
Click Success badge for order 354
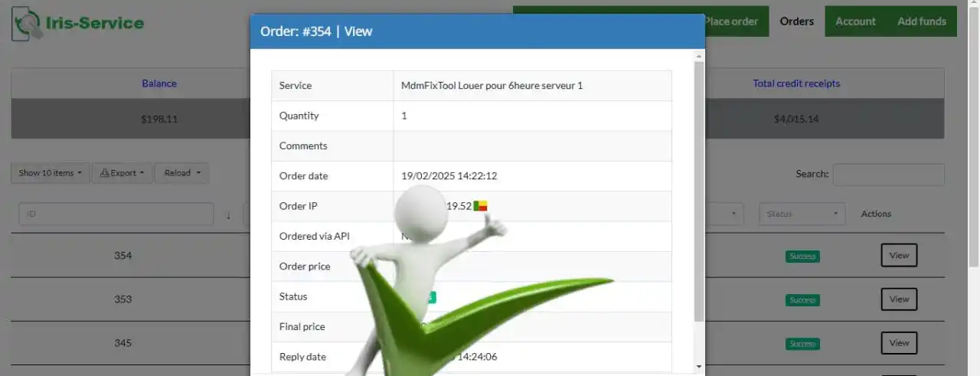coord(802,257)
